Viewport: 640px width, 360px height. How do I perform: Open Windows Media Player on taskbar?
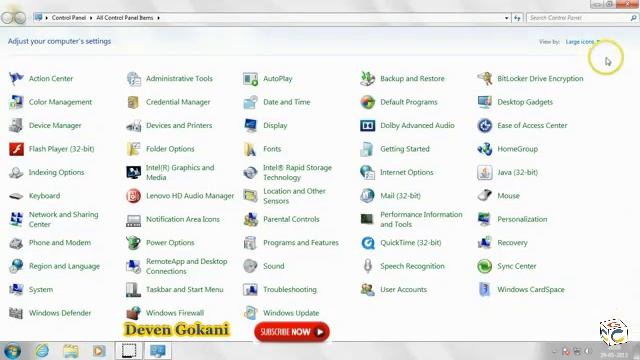click(x=99, y=351)
